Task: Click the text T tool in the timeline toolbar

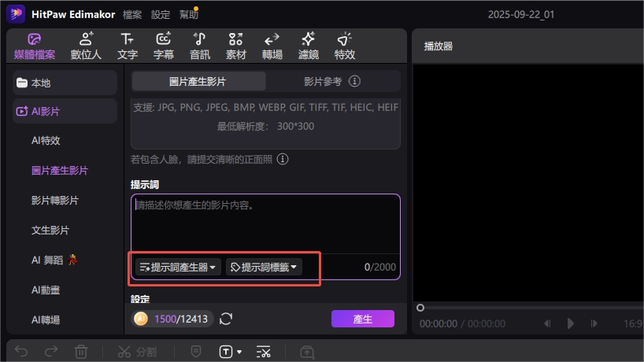Action: [226, 352]
